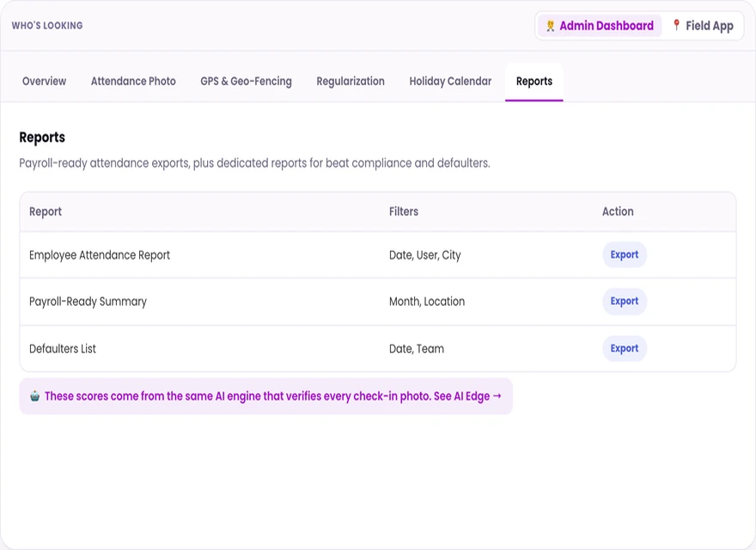The width and height of the screenshot is (756, 550).
Task: Click the AI engine banner emoji icon
Action: pyautogui.click(x=34, y=396)
